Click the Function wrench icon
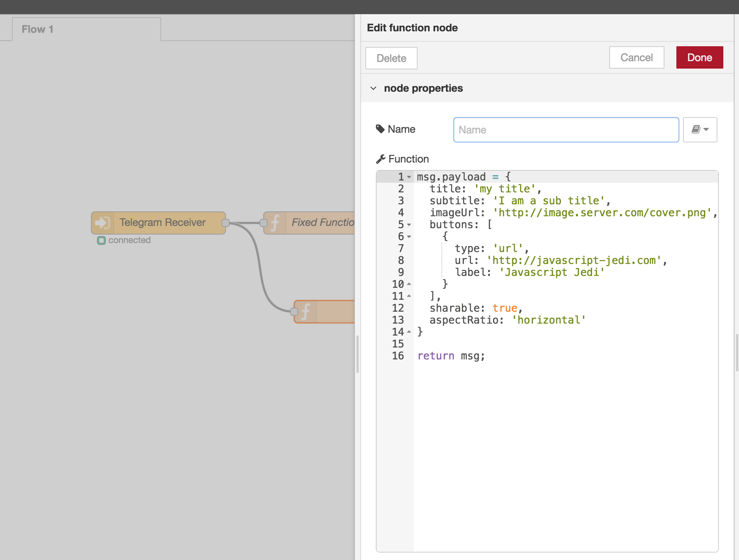Viewport: 739px width, 560px height. point(381,158)
